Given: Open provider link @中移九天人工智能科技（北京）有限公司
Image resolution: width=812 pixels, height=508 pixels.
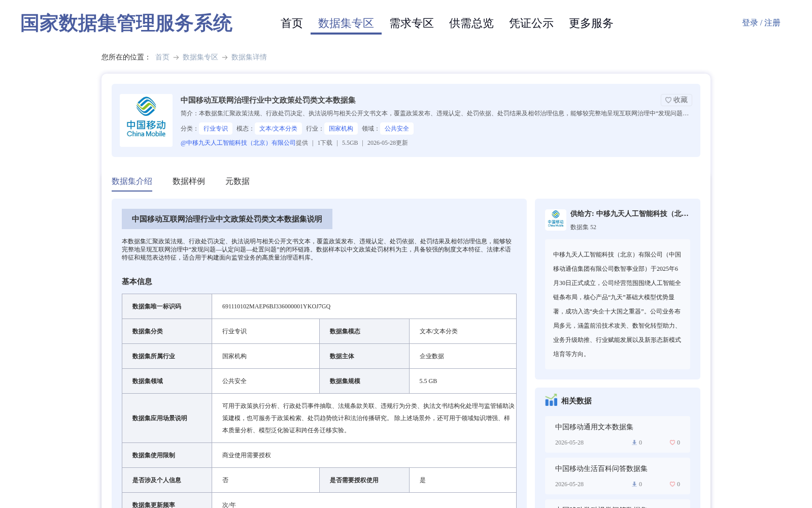Looking at the screenshot, I should tap(238, 143).
